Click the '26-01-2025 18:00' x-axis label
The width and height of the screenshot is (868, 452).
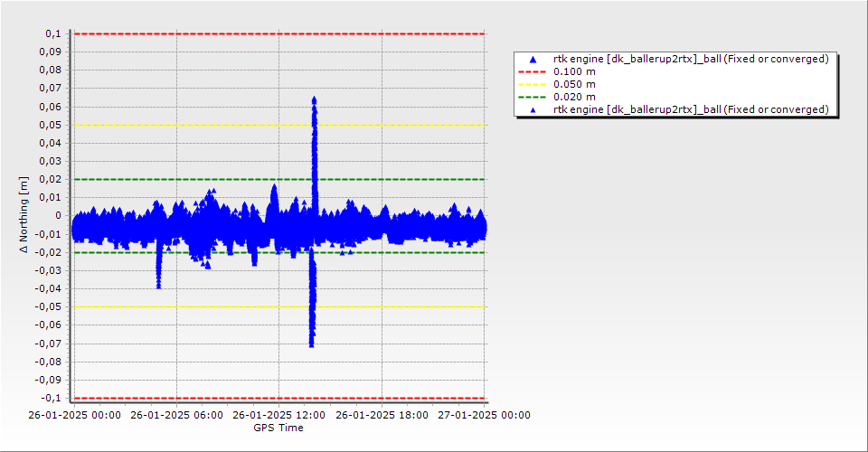click(x=382, y=415)
